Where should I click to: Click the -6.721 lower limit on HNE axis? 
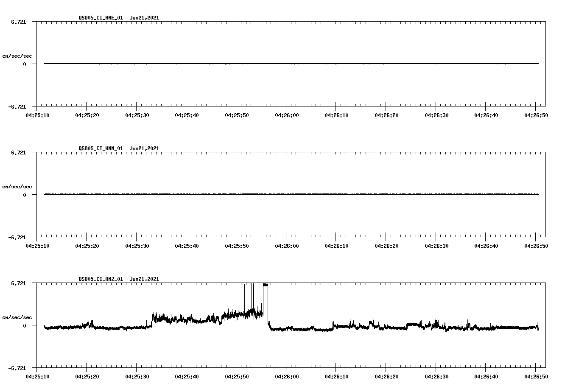click(17, 106)
